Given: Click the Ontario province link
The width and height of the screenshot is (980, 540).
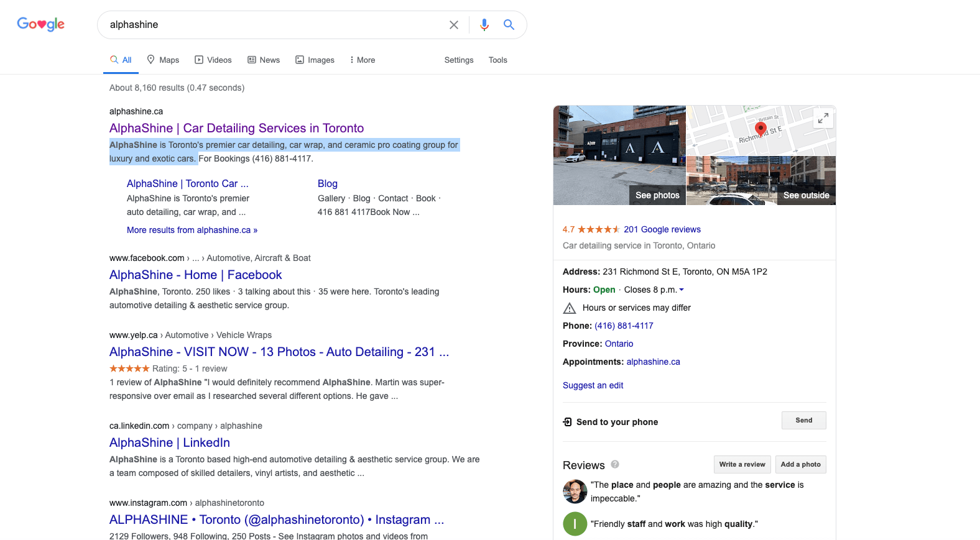Looking at the screenshot, I should (619, 344).
